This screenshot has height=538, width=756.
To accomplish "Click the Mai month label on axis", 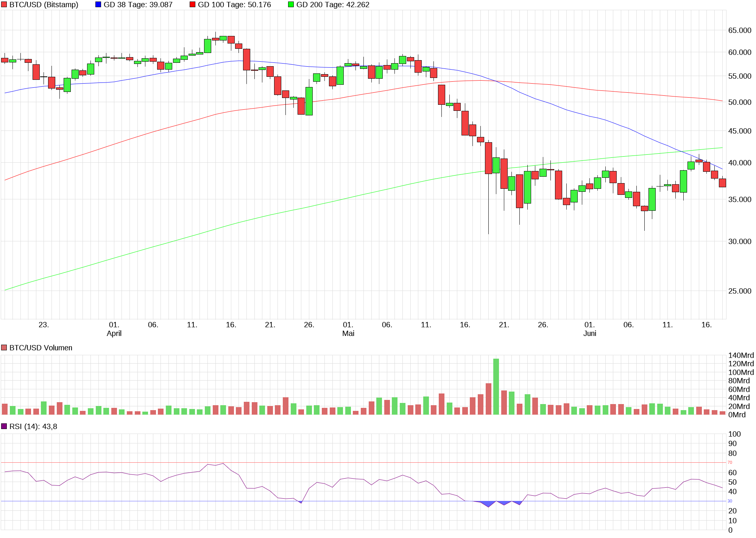I will click(348, 333).
